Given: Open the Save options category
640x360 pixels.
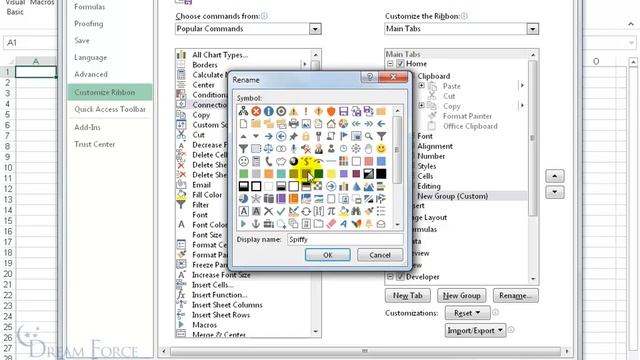Looking at the screenshot, I should [82, 40].
